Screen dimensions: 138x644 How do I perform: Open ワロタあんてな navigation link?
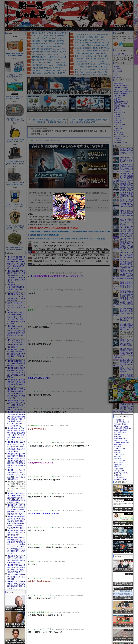pos(68,30)
